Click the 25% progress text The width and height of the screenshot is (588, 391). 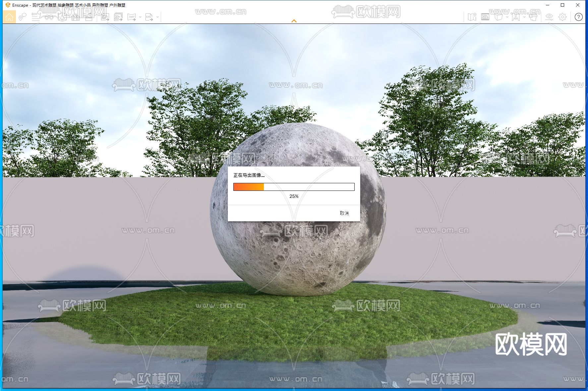pyautogui.click(x=294, y=196)
